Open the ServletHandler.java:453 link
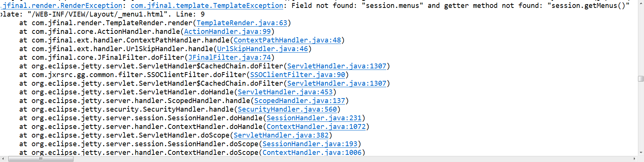The height and width of the screenshot is (162, 644). click(x=285, y=92)
